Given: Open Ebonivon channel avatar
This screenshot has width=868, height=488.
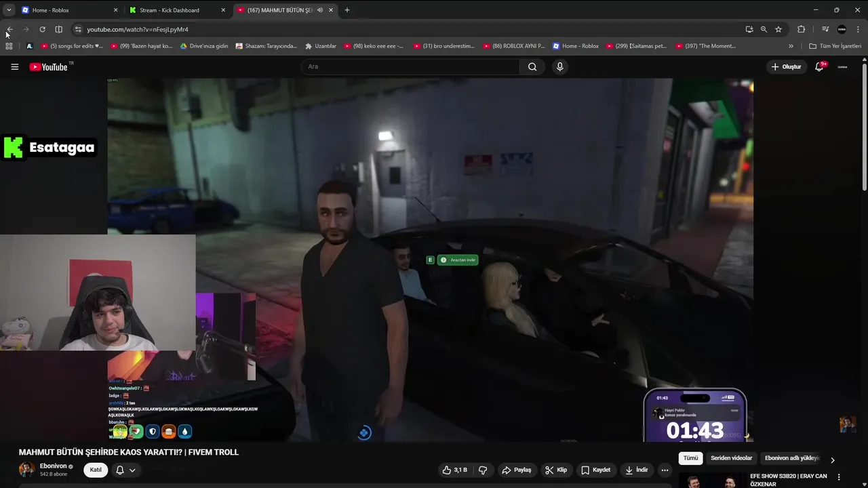Looking at the screenshot, I should coord(26,470).
